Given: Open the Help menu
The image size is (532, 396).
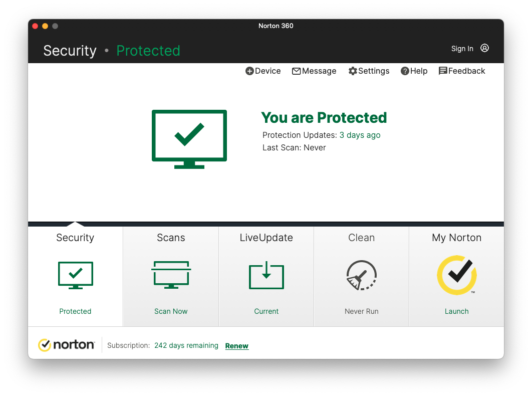Looking at the screenshot, I should pyautogui.click(x=414, y=71).
